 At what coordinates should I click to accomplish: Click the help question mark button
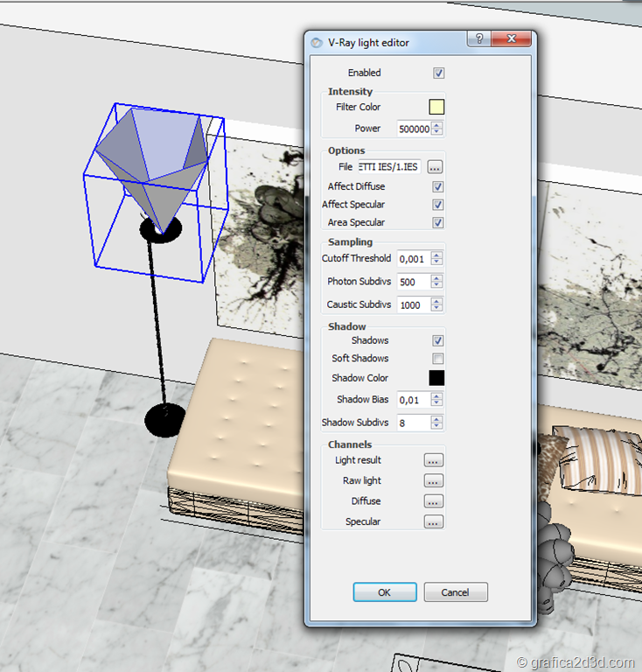[x=478, y=39]
